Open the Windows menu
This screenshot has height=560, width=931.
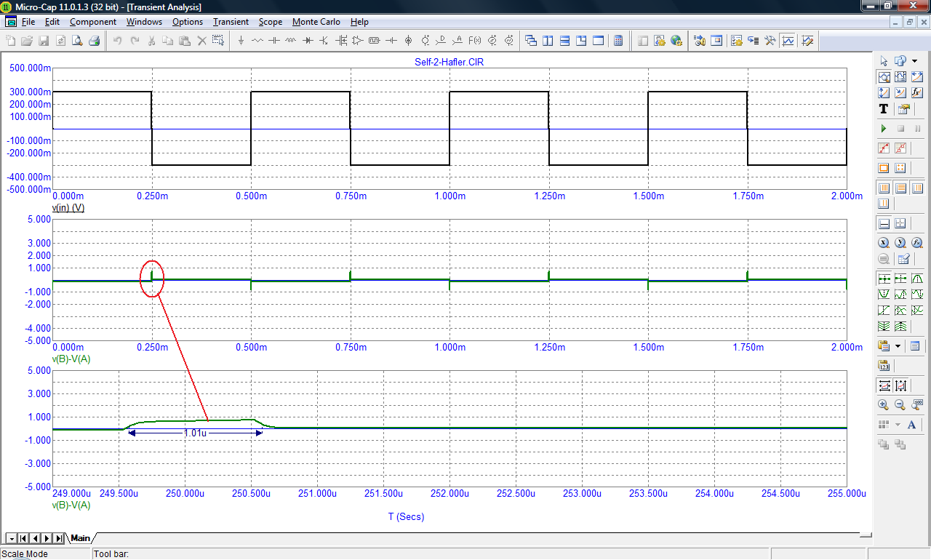144,22
